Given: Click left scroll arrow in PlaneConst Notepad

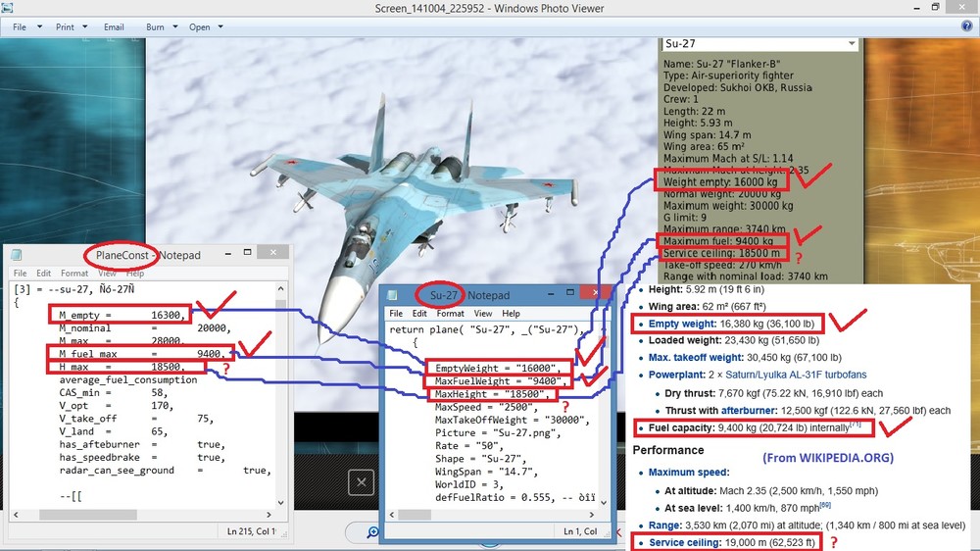Looking at the screenshot, I should pyautogui.click(x=17, y=515).
